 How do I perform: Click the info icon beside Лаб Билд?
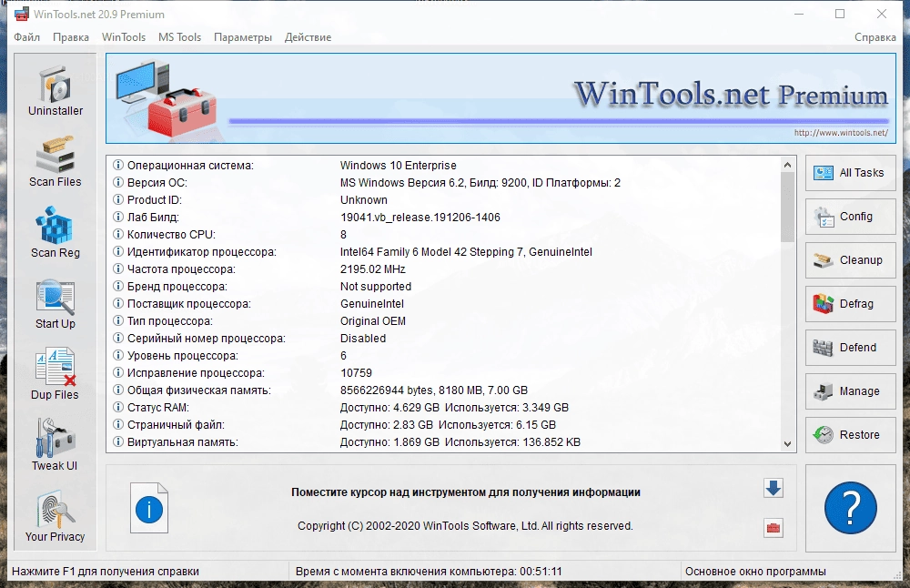[117, 218]
